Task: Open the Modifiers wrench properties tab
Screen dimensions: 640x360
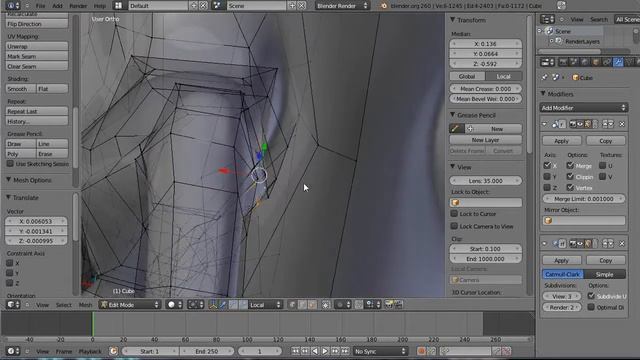Action: tap(618, 62)
